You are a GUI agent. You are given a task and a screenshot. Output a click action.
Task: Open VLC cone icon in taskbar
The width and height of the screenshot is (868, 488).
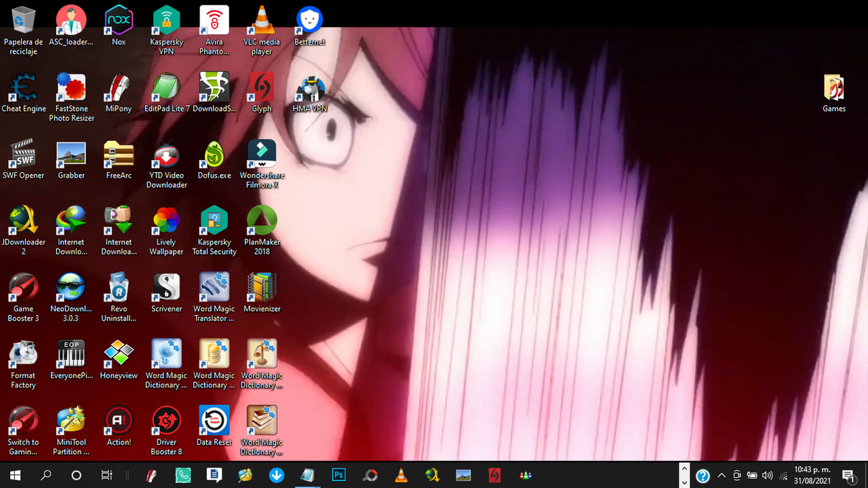[x=401, y=475]
